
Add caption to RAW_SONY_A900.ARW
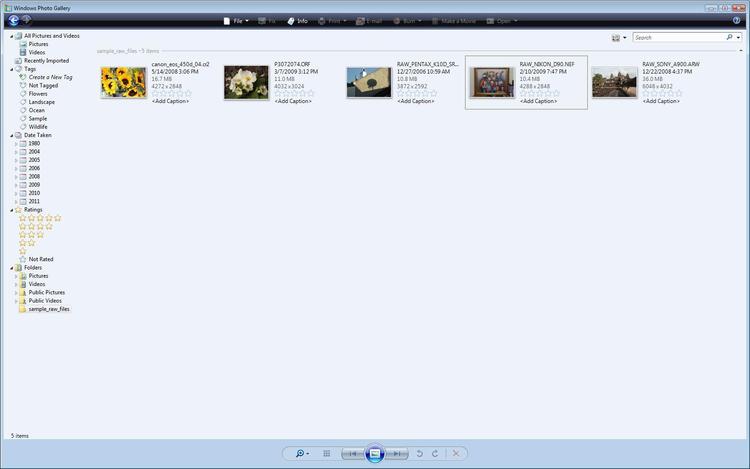(661, 101)
